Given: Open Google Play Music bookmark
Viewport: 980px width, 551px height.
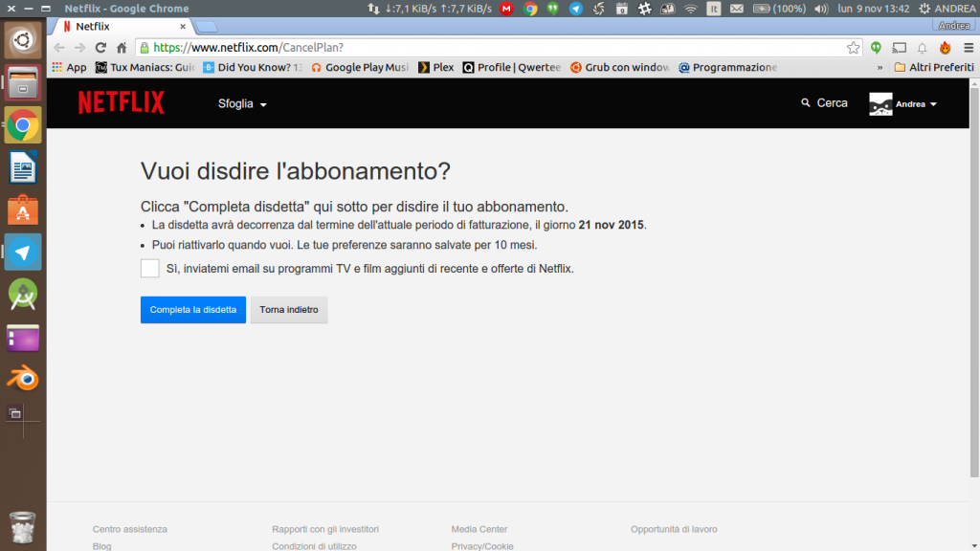Looking at the screenshot, I should pyautogui.click(x=360, y=68).
